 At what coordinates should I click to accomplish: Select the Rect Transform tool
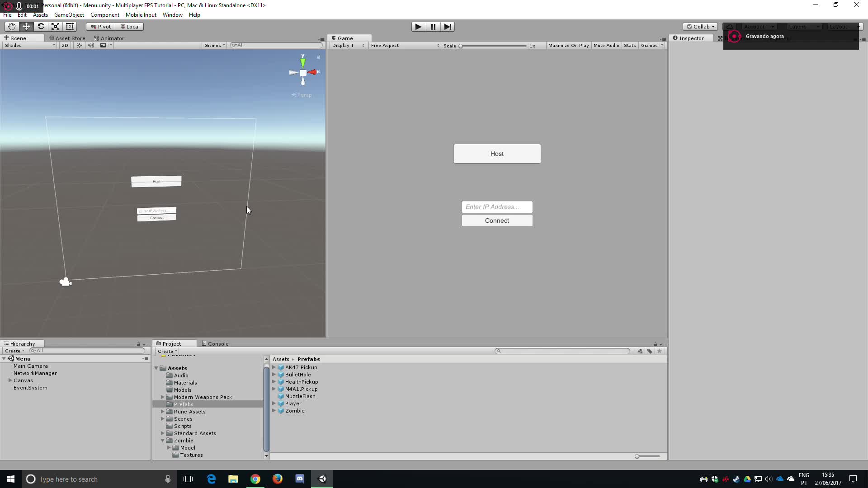(x=70, y=27)
